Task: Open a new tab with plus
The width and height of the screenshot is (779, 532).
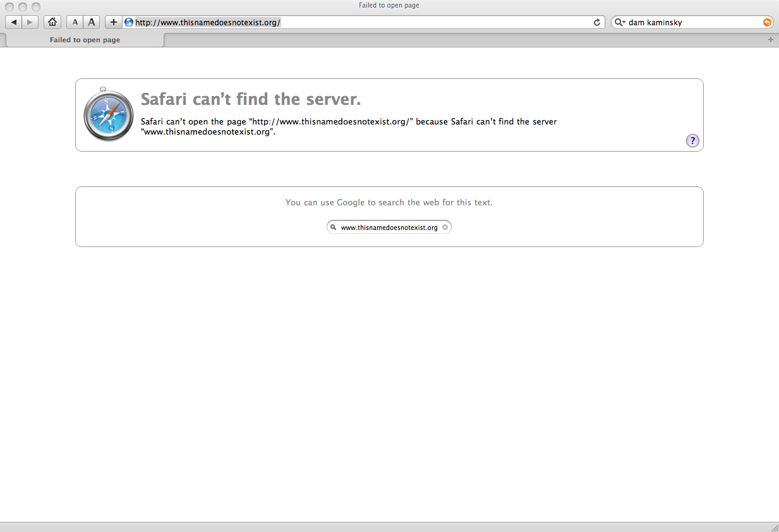Action: 770,40
